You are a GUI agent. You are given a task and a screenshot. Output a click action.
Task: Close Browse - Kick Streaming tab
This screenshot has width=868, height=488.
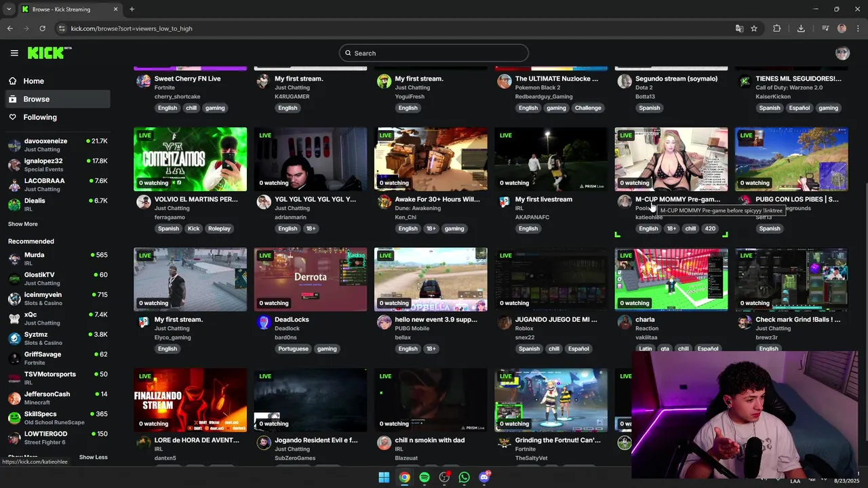click(x=115, y=9)
